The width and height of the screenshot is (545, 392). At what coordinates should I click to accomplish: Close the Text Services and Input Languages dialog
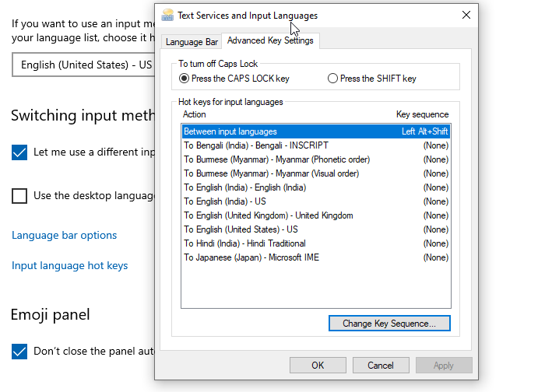466,15
